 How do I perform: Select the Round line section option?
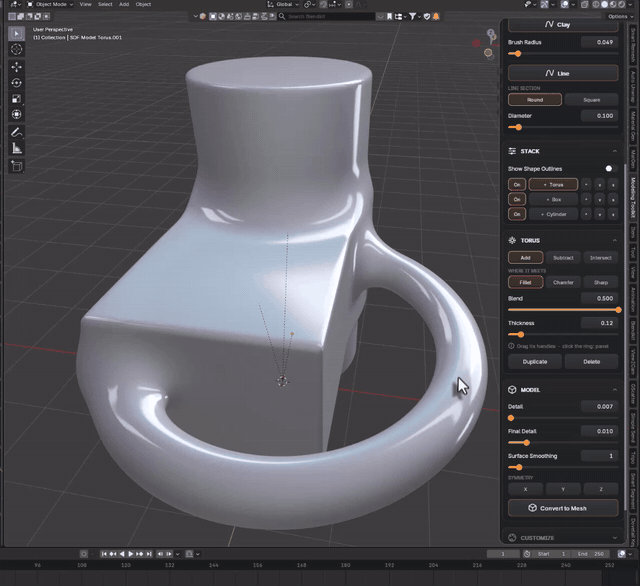coord(535,100)
